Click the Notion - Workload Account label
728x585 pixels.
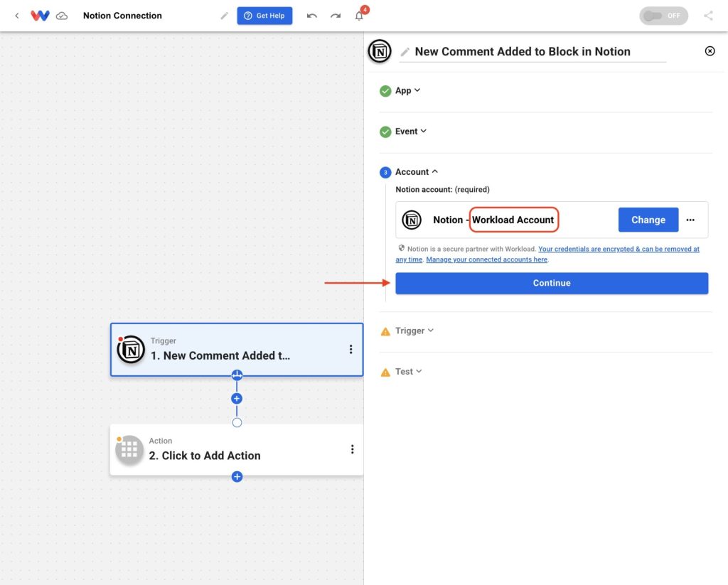pyautogui.click(x=493, y=220)
